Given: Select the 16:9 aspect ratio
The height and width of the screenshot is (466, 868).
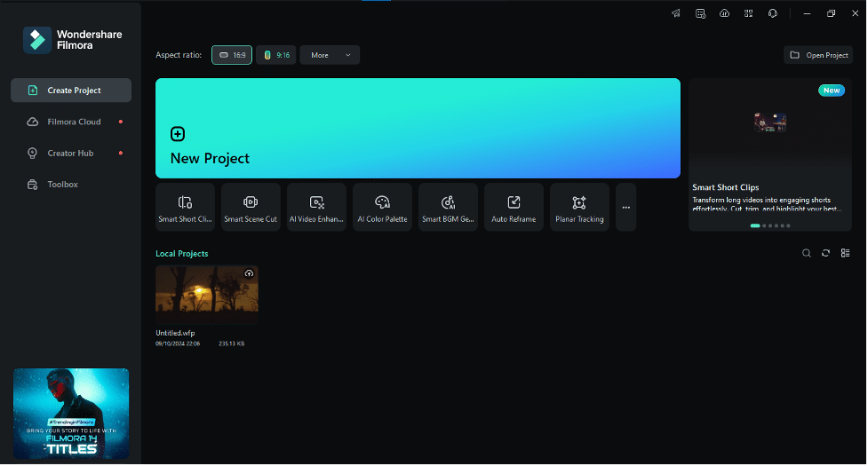Looking at the screenshot, I should tap(232, 55).
